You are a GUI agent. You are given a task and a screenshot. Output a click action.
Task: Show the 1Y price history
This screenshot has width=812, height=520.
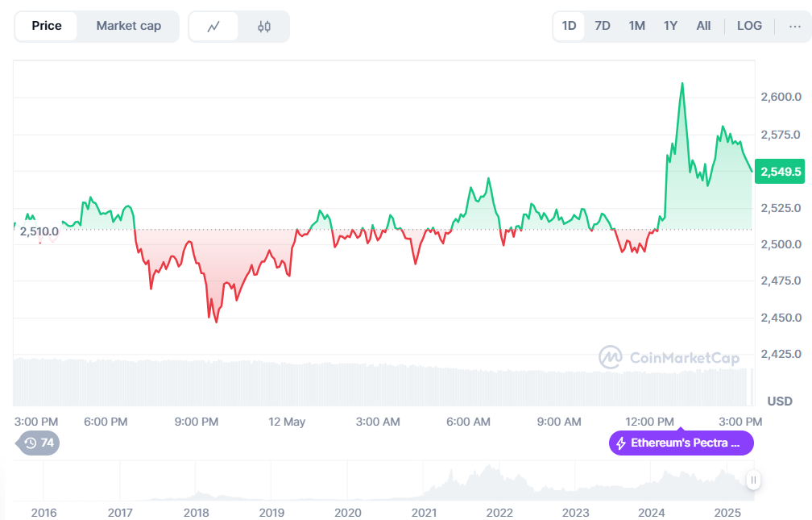(670, 26)
